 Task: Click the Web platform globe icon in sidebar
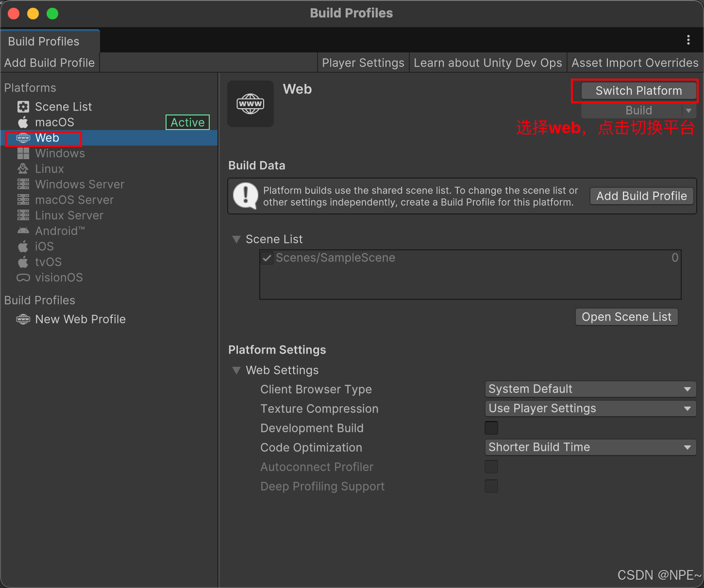pos(23,138)
